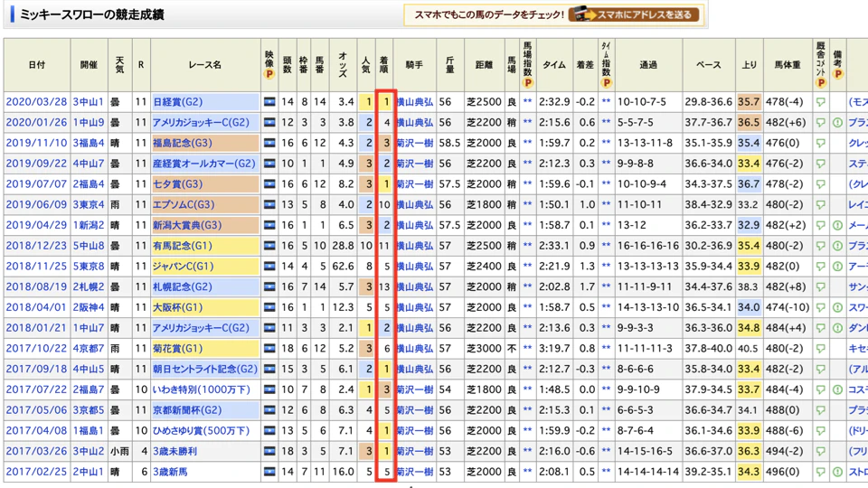Click the date link 2017/10/22

coord(36,349)
